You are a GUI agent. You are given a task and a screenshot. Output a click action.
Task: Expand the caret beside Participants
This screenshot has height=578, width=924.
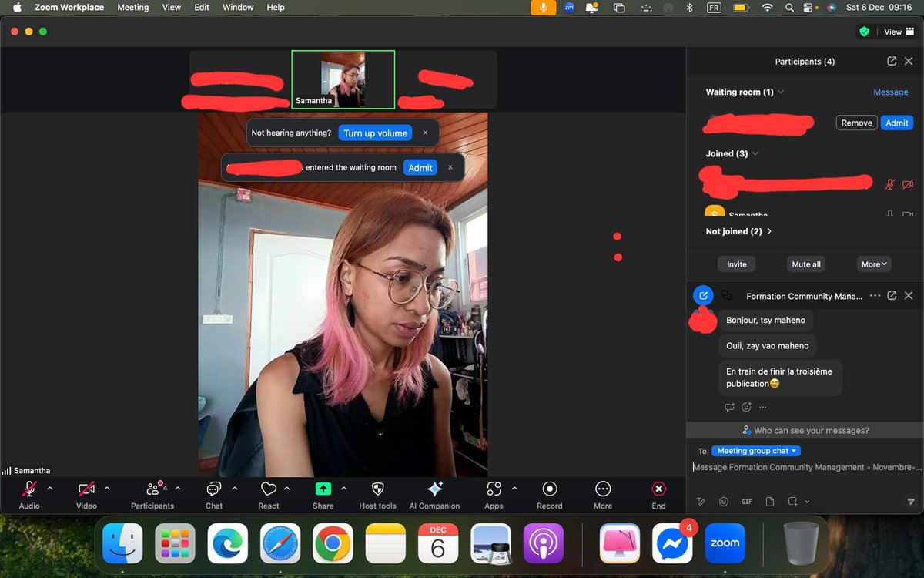(x=178, y=488)
